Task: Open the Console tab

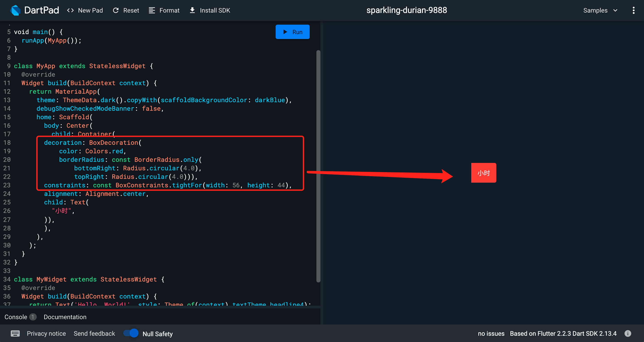Action: click(16, 317)
